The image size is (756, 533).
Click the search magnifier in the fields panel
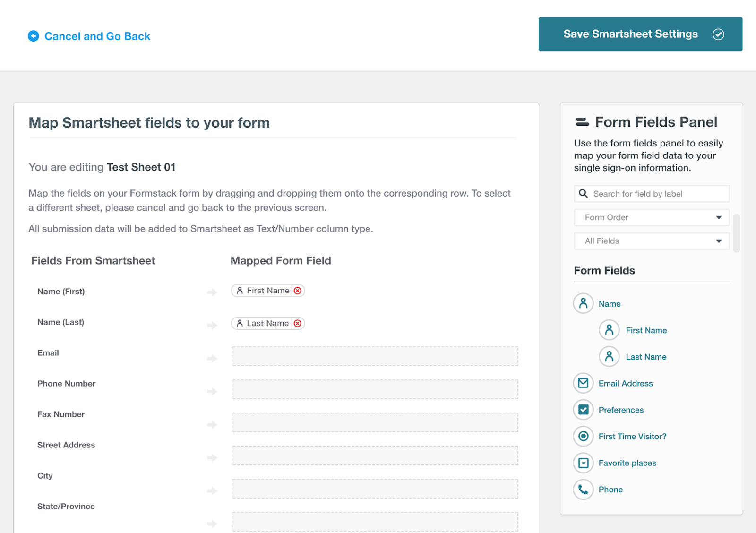click(584, 194)
